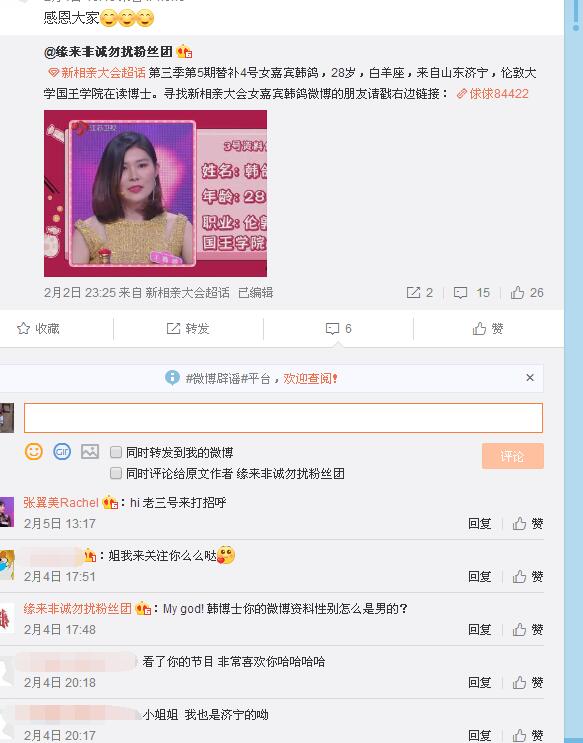Open the emoji picker in comment box
The width and height of the screenshot is (583, 743).
tap(34, 452)
